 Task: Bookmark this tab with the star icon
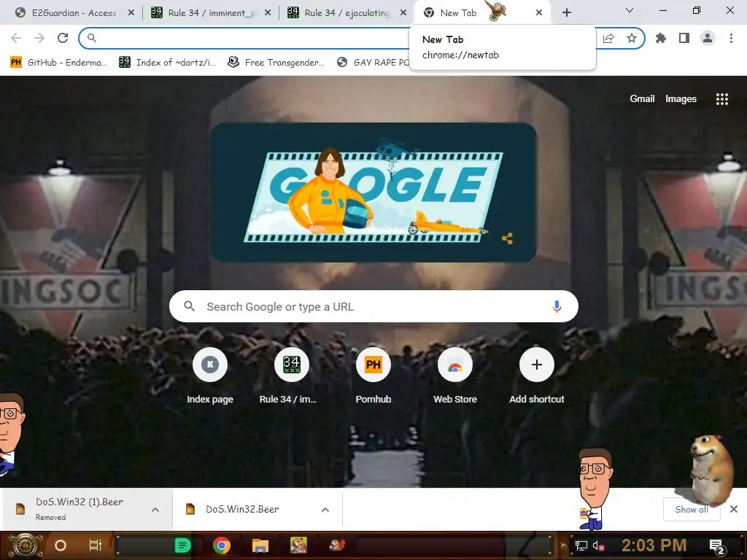click(632, 38)
